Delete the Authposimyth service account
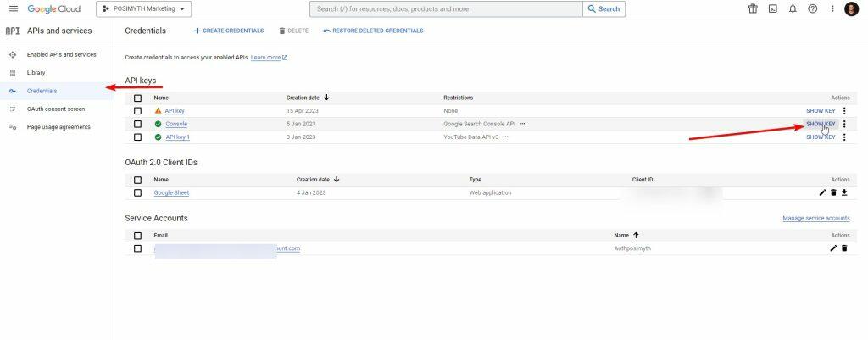Viewport: 868px width, 340px height. tap(844, 248)
